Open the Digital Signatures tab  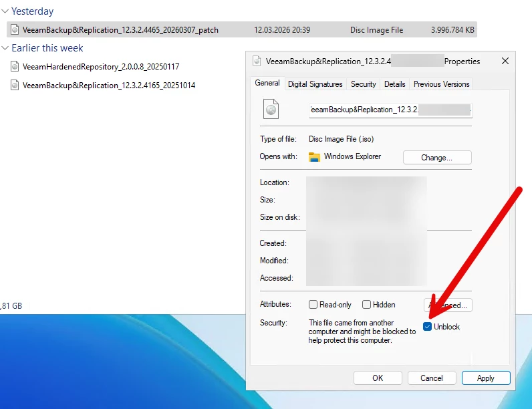315,84
